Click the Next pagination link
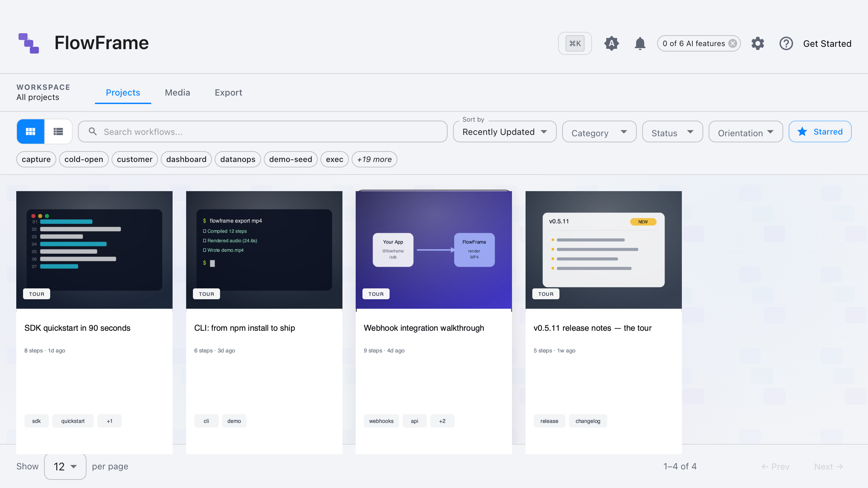The height and width of the screenshot is (488, 868). [x=828, y=467]
